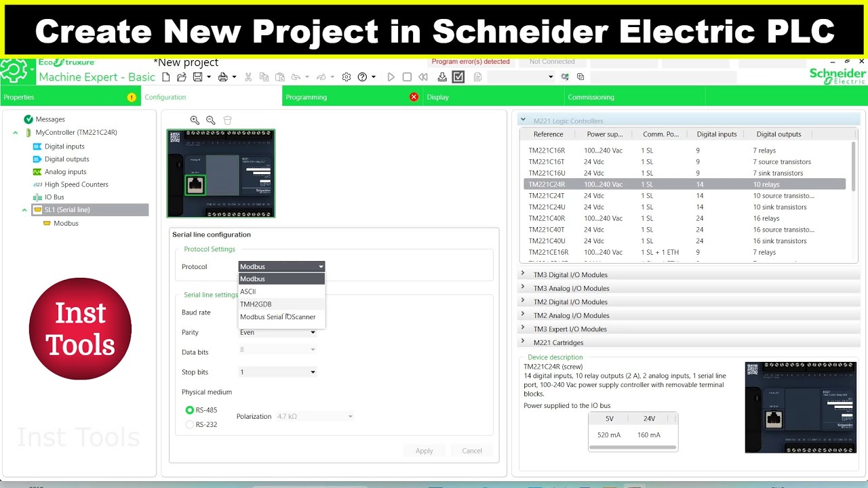Undo the last action

tap(296, 77)
